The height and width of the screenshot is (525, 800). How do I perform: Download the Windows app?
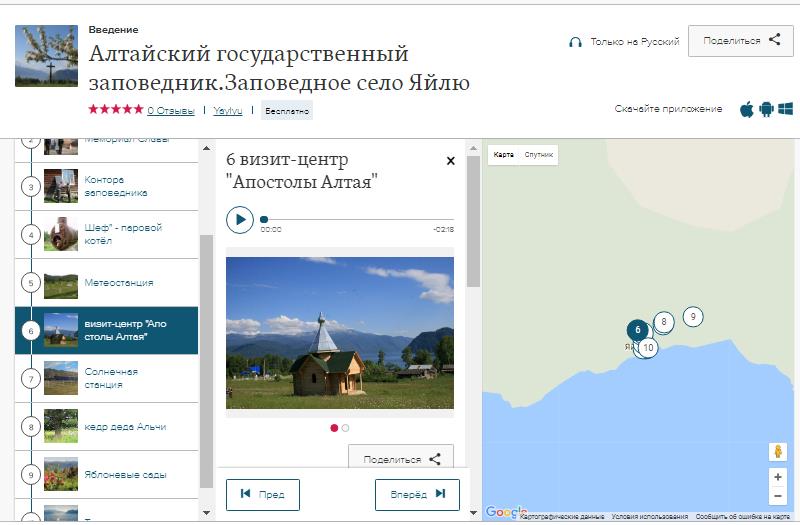(x=785, y=109)
